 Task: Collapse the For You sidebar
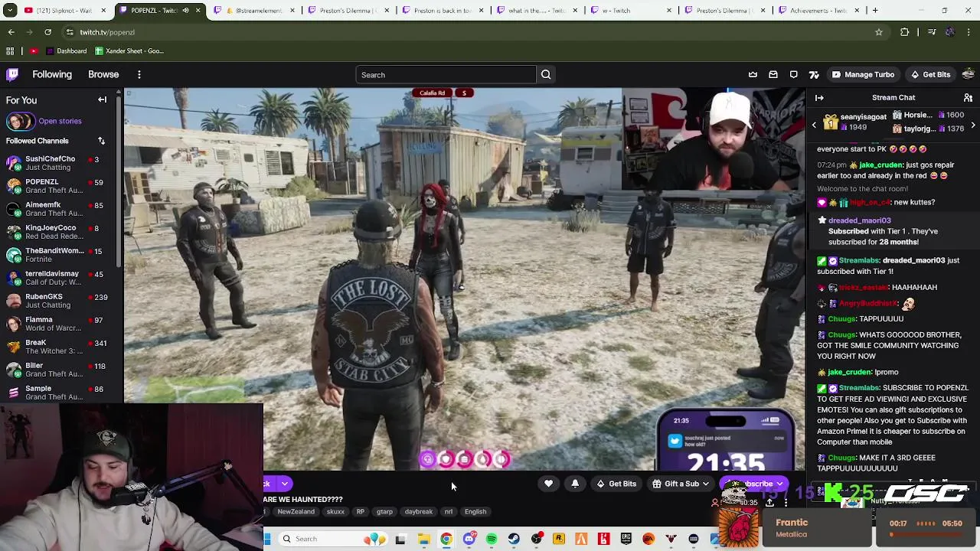click(102, 100)
